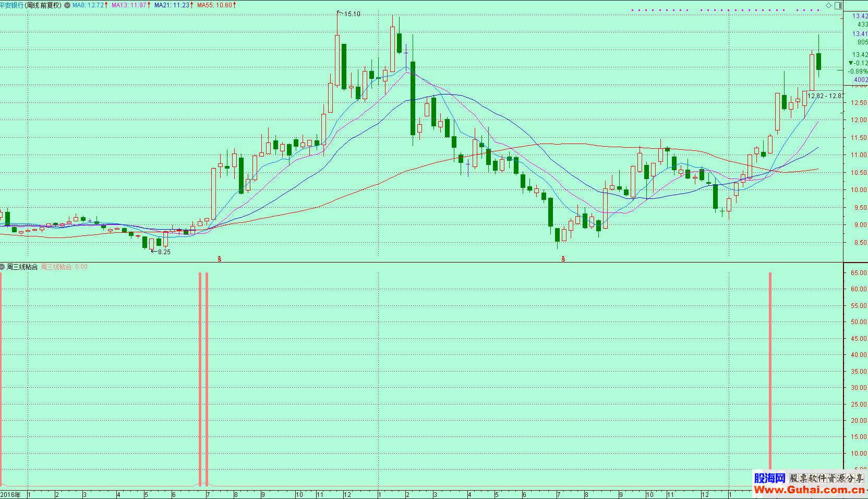Viewport: 868px width, 499px height.
Task: Click the diamond icon at chart top-right
Action: (829, 6)
